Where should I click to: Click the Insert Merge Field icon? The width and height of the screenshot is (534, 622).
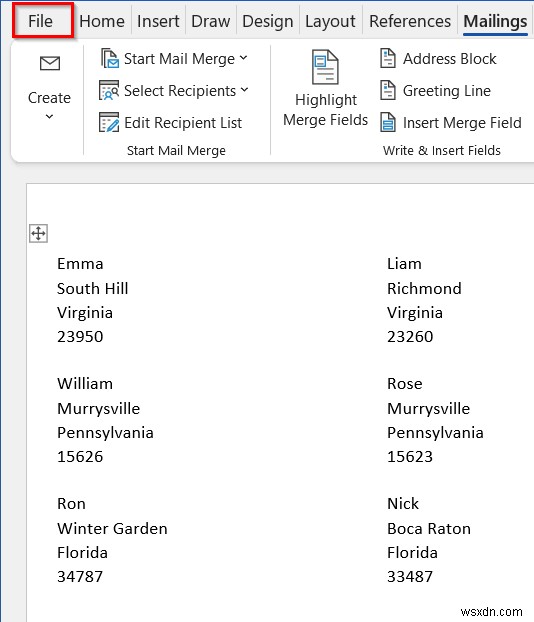[x=388, y=122]
